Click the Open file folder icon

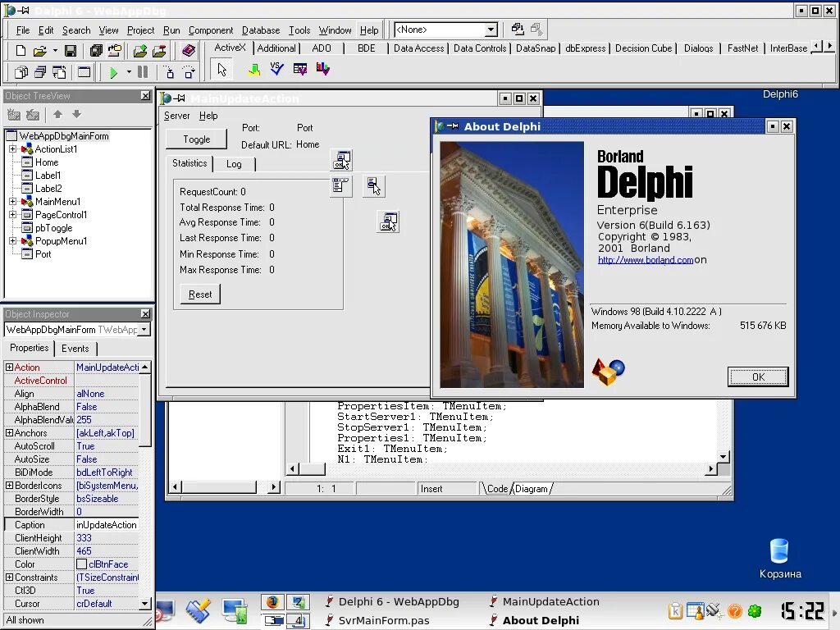pos(39,51)
